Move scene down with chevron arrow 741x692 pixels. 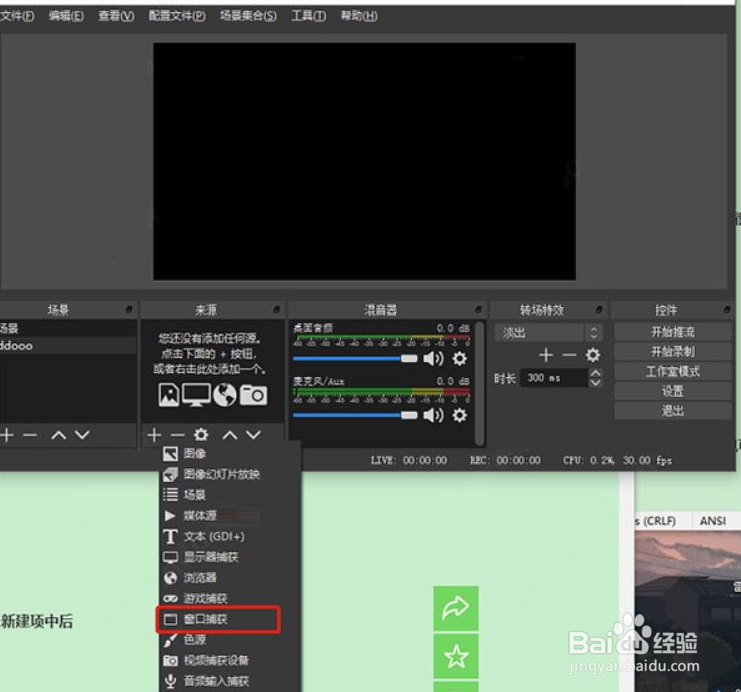pos(82,435)
